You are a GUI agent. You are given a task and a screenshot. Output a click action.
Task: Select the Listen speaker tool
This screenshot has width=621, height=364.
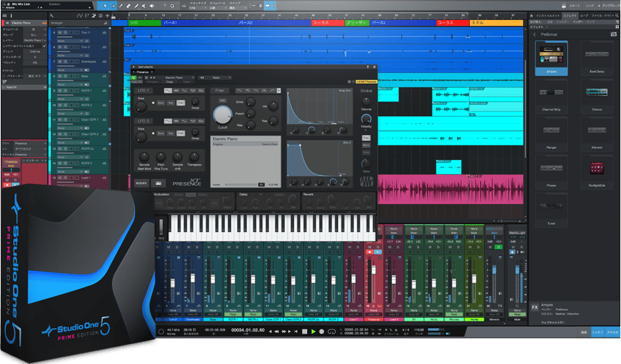point(152,6)
